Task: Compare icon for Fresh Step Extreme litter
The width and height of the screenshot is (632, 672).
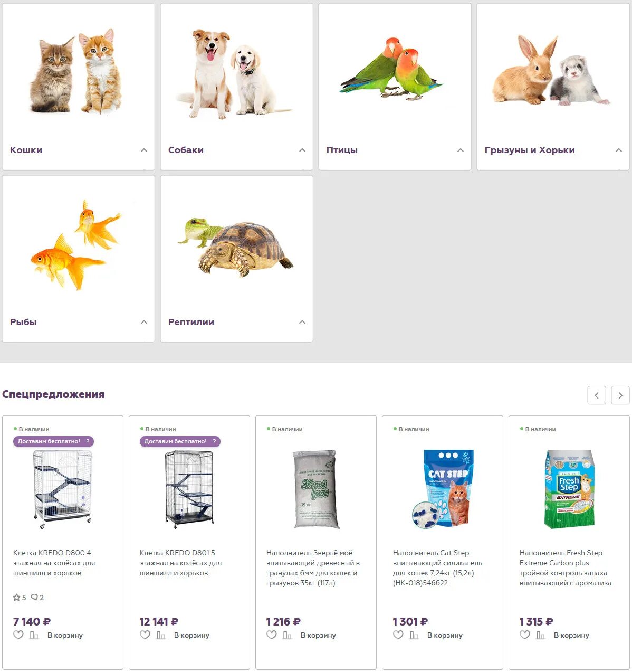Action: (541, 635)
